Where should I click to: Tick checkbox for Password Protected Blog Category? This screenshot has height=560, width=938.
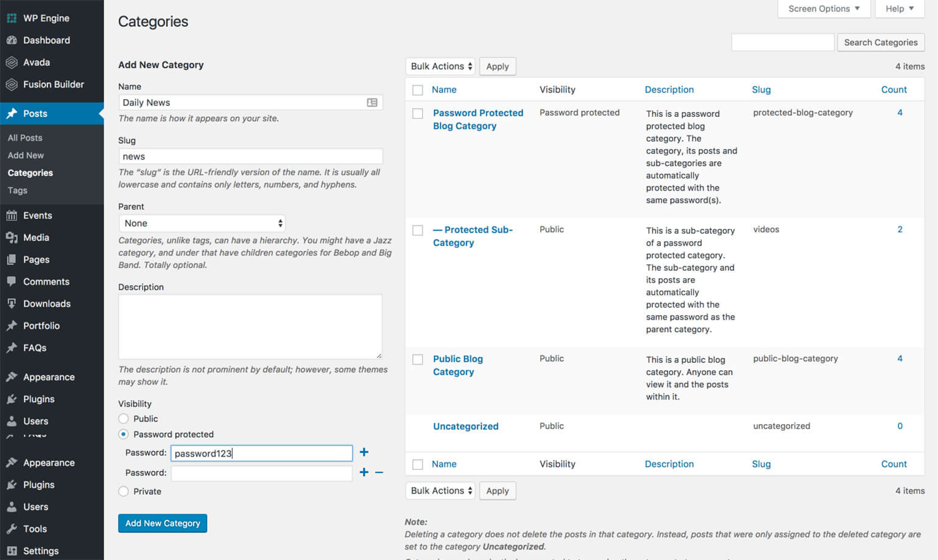(x=418, y=113)
